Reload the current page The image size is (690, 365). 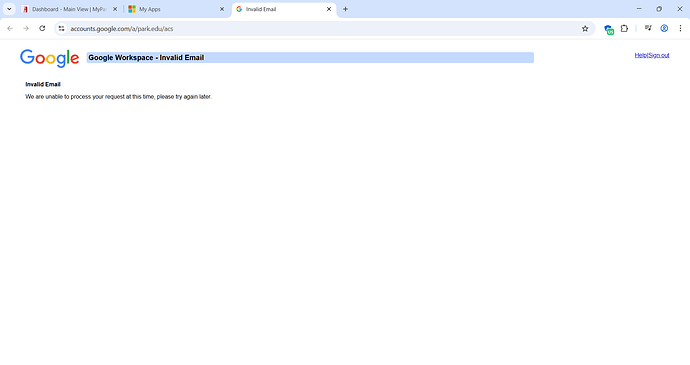tap(42, 29)
